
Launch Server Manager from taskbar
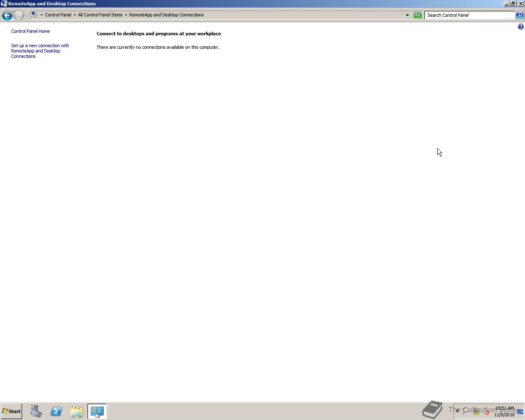pyautogui.click(x=36, y=411)
